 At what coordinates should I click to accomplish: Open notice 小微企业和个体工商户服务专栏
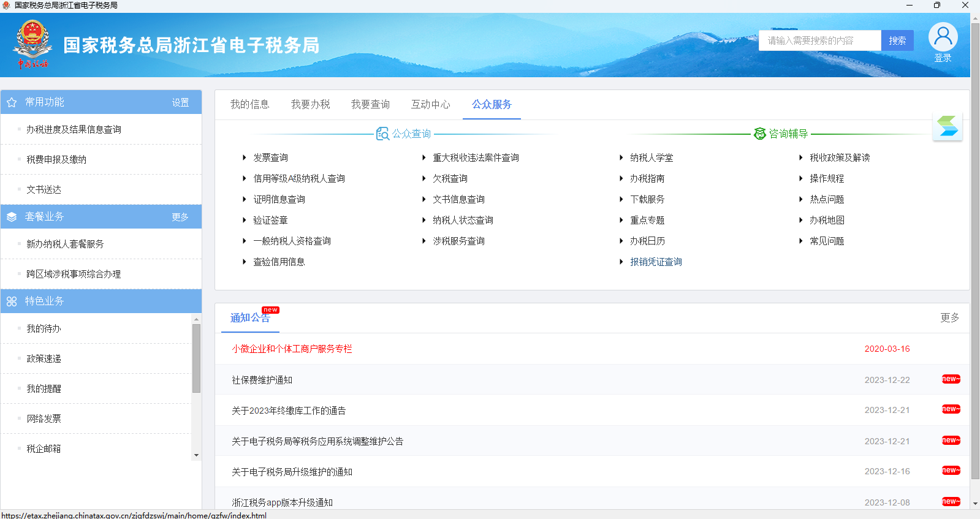(x=292, y=349)
